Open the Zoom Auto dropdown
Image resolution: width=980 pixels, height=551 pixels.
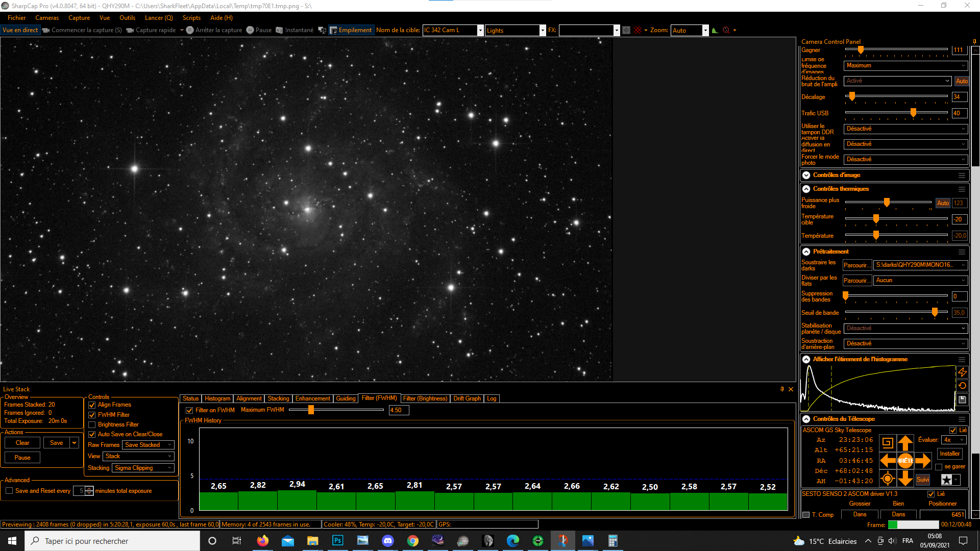pos(705,30)
